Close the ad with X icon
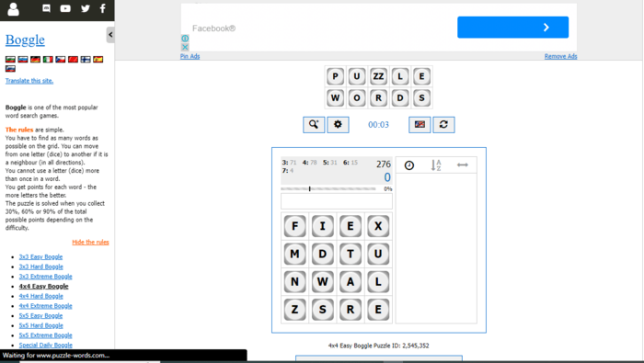The width and height of the screenshot is (644, 363). coord(185,47)
